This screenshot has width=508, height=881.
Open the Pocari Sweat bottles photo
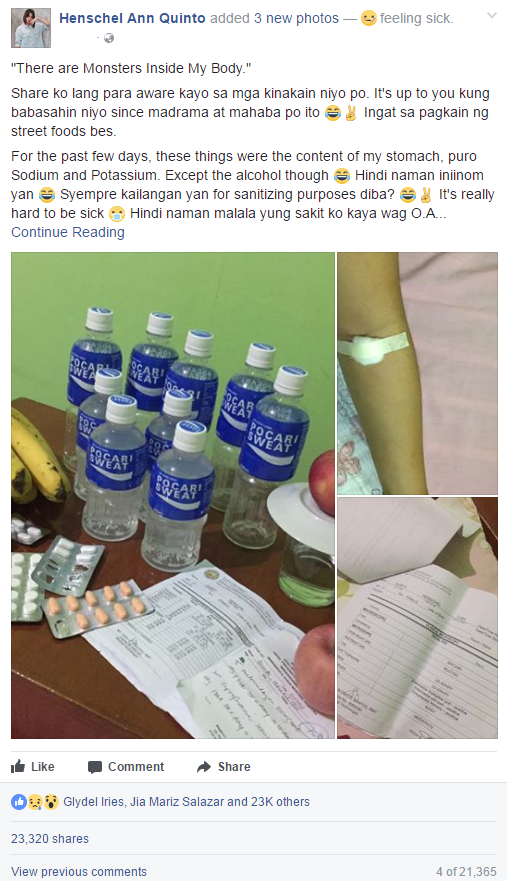click(x=173, y=496)
